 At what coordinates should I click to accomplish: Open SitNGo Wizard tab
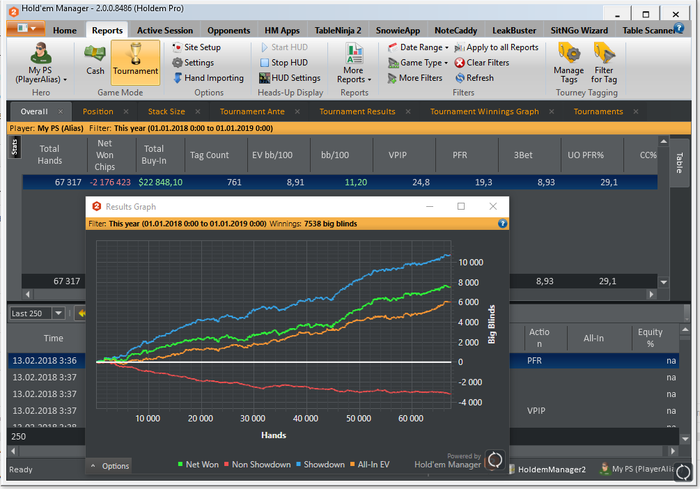click(x=579, y=30)
